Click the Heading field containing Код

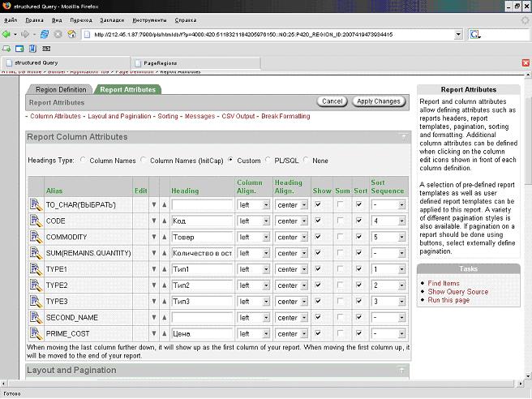(x=202, y=221)
